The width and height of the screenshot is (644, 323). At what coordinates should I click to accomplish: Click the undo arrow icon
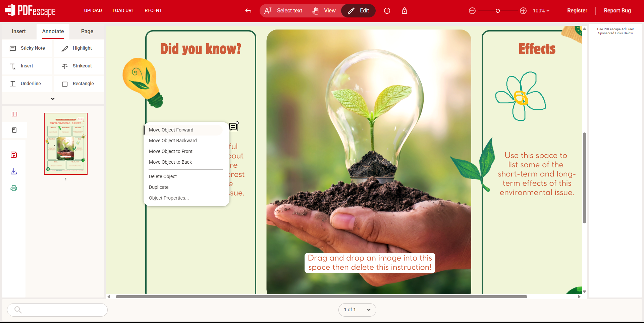click(248, 11)
